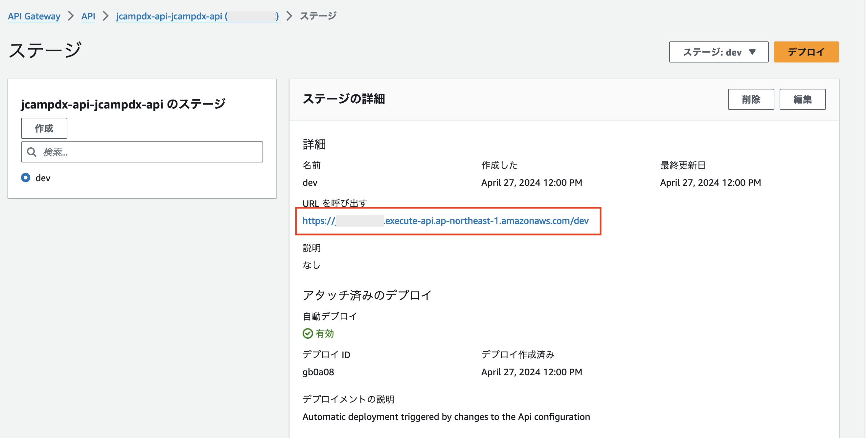Open the breadcrumb arrow after API Gateway
The image size is (868, 438).
71,16
